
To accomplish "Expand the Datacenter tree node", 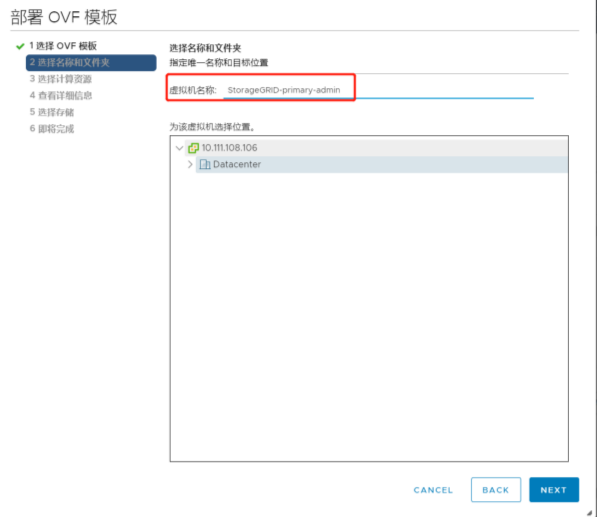I will tap(190, 164).
